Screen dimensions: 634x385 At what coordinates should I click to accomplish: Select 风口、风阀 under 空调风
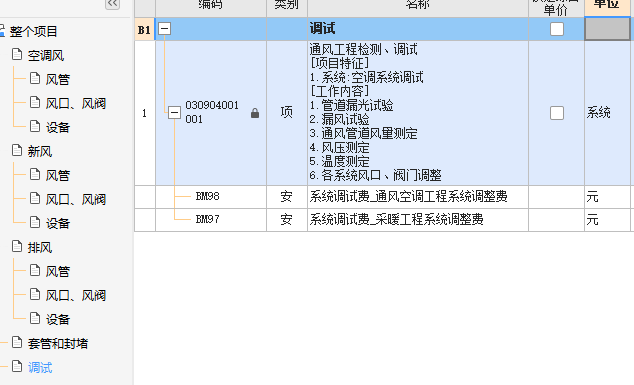(x=76, y=104)
